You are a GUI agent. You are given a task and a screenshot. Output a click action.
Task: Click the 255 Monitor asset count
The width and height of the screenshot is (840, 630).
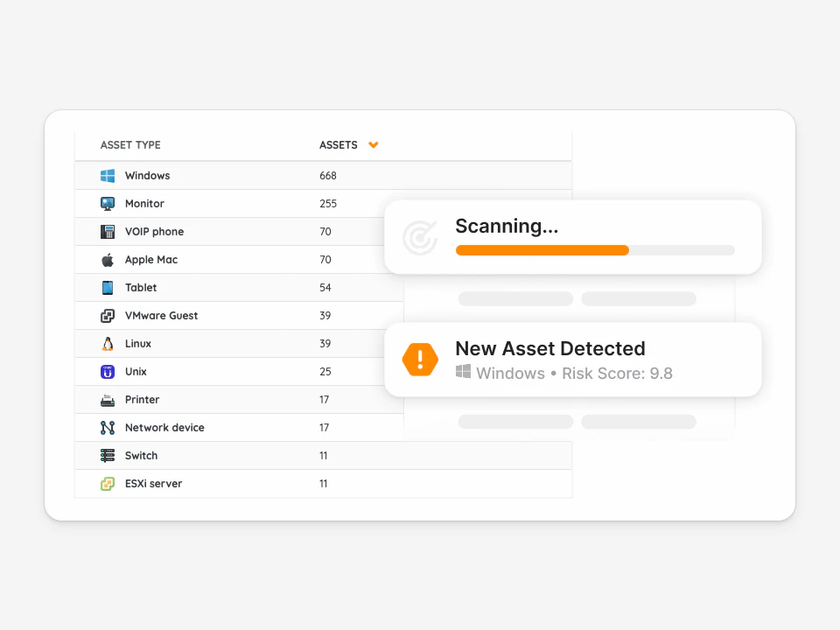coord(328,204)
